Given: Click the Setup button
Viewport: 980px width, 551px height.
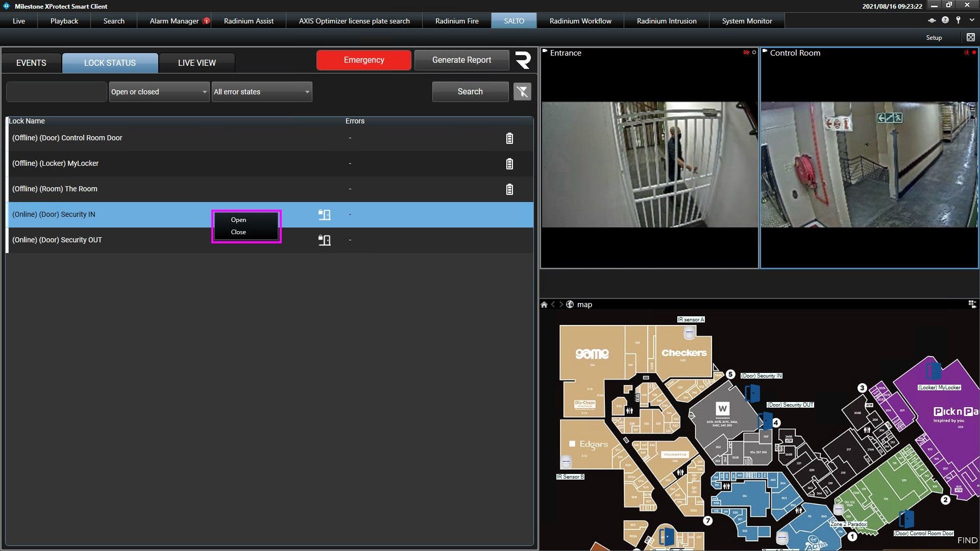Looking at the screenshot, I should point(934,38).
